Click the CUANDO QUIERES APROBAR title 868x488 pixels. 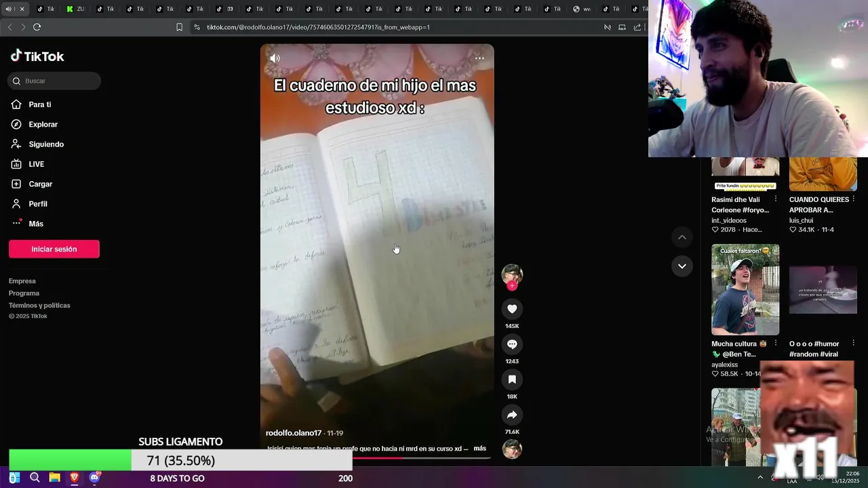click(818, 205)
